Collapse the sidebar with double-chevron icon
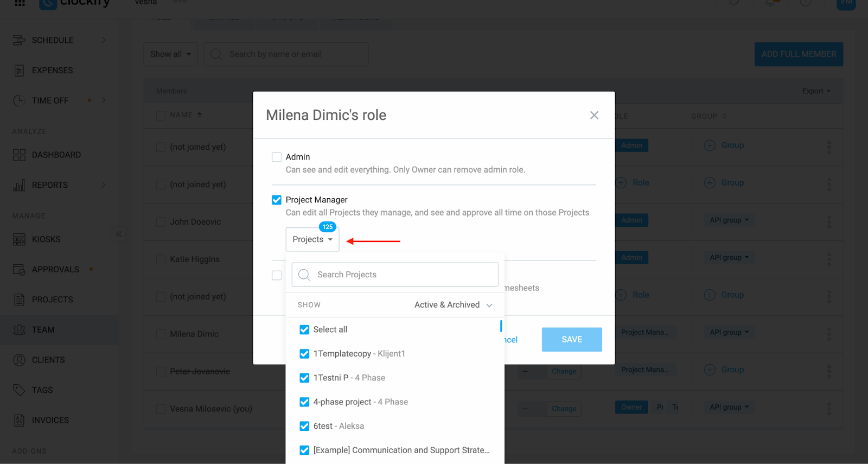 tap(119, 234)
